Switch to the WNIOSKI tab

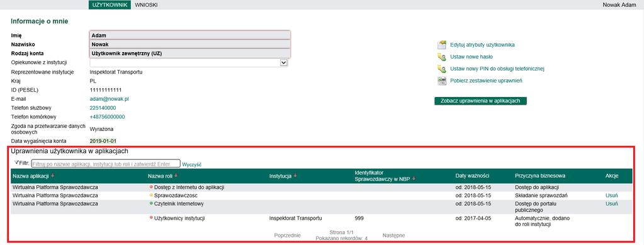pos(146,5)
